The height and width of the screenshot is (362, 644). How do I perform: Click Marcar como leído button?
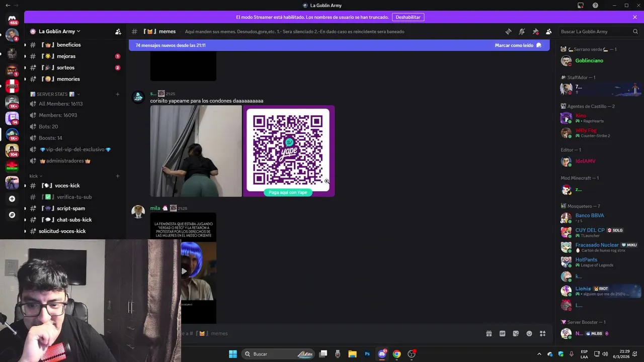coord(518,45)
